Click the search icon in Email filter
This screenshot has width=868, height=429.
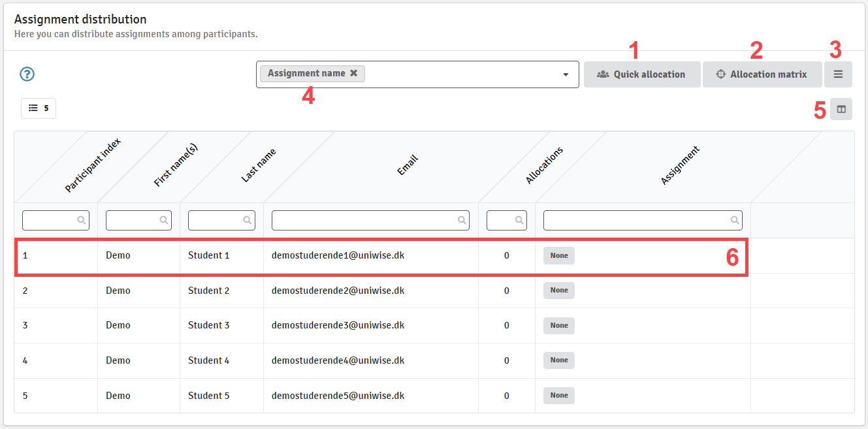pos(462,221)
